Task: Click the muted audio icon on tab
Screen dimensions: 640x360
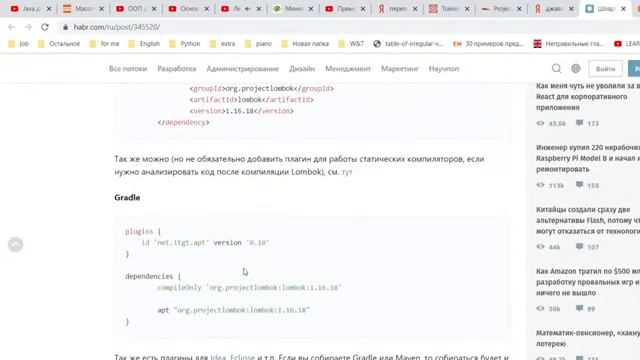Action: click(247, 9)
